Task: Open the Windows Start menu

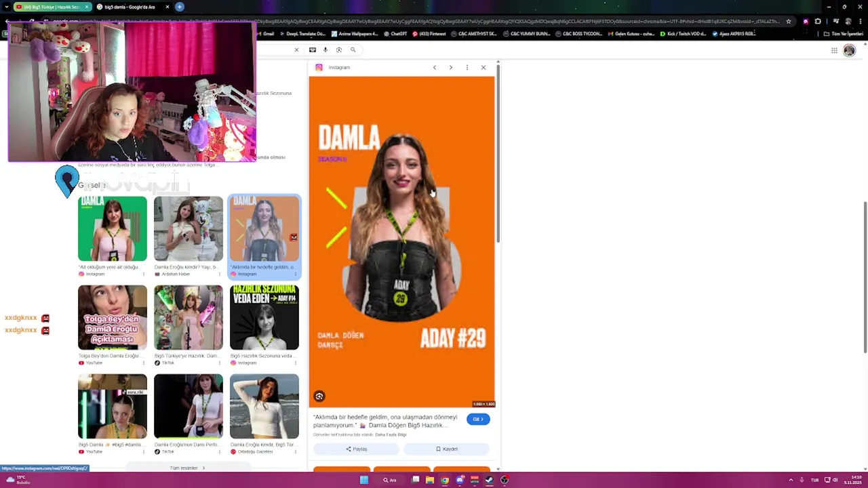Action: 364,480
